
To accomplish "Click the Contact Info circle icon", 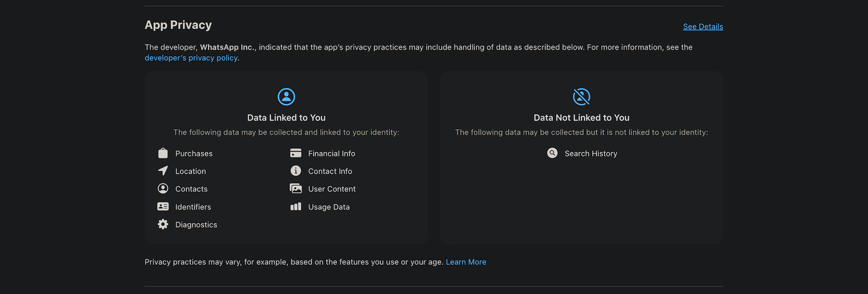I will click(x=296, y=171).
